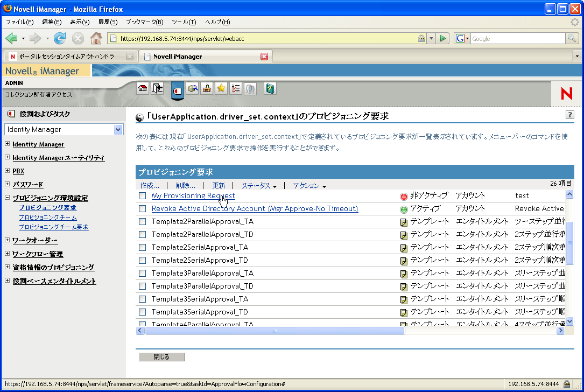Close the Novell iManager tab

click(x=264, y=56)
